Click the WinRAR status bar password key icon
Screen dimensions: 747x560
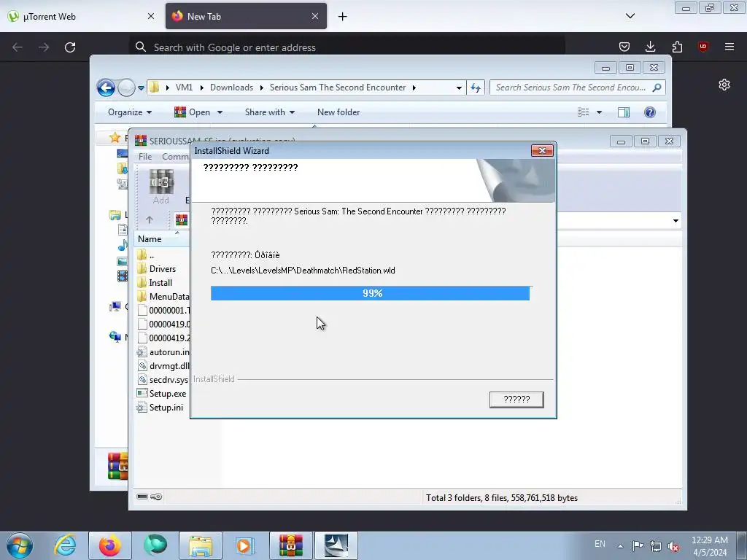pyautogui.click(x=156, y=497)
